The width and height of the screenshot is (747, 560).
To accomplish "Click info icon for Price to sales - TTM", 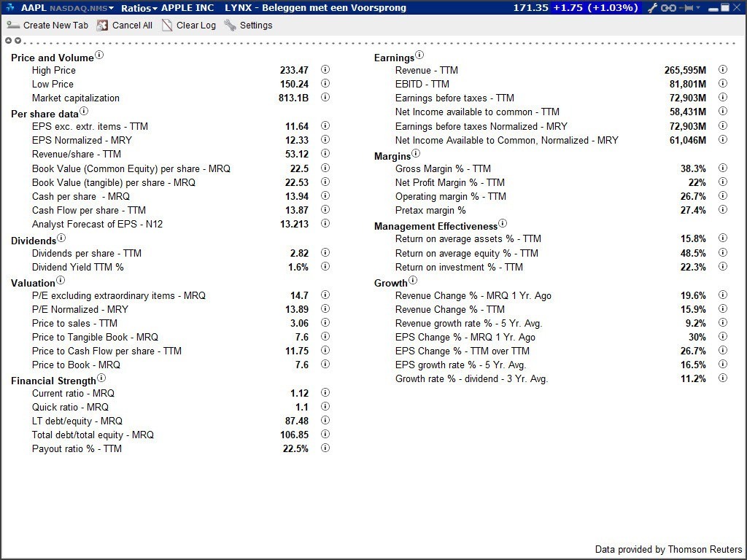I will 325,322.
